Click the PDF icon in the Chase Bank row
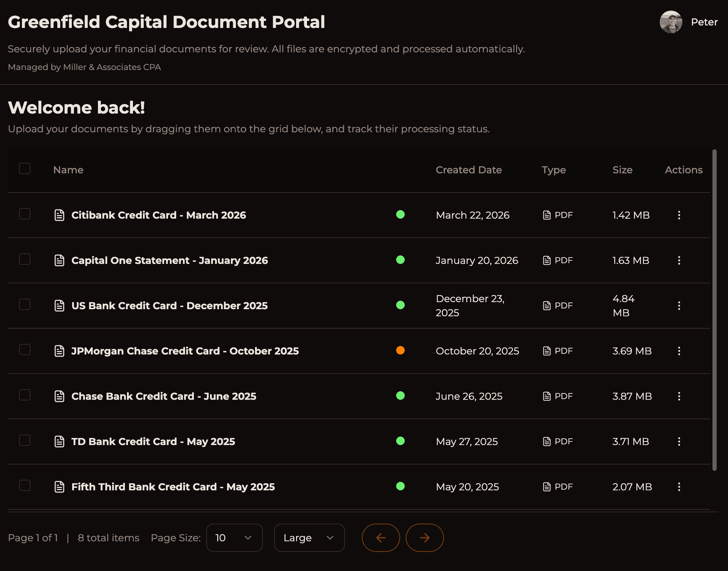Image resolution: width=728 pixels, height=571 pixels. 547,396
